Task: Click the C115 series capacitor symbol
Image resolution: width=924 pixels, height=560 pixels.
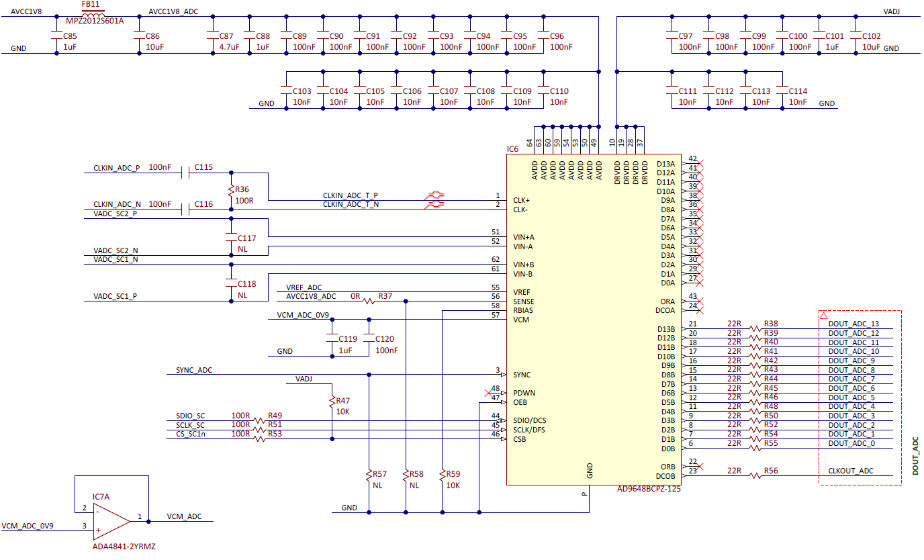Action: click(186, 173)
